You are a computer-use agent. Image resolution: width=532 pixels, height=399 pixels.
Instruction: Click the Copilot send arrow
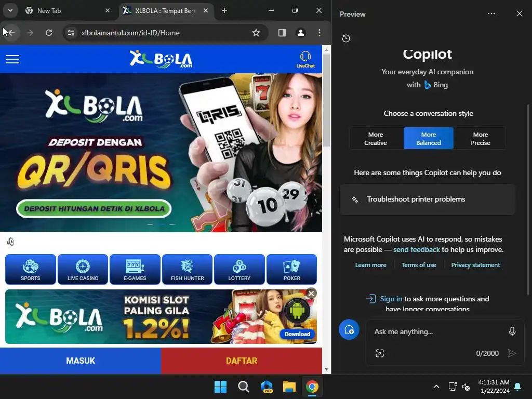click(x=512, y=353)
